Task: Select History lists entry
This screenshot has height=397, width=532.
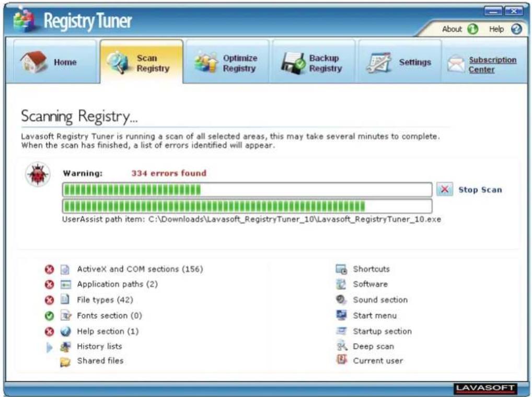Action: click(x=99, y=346)
